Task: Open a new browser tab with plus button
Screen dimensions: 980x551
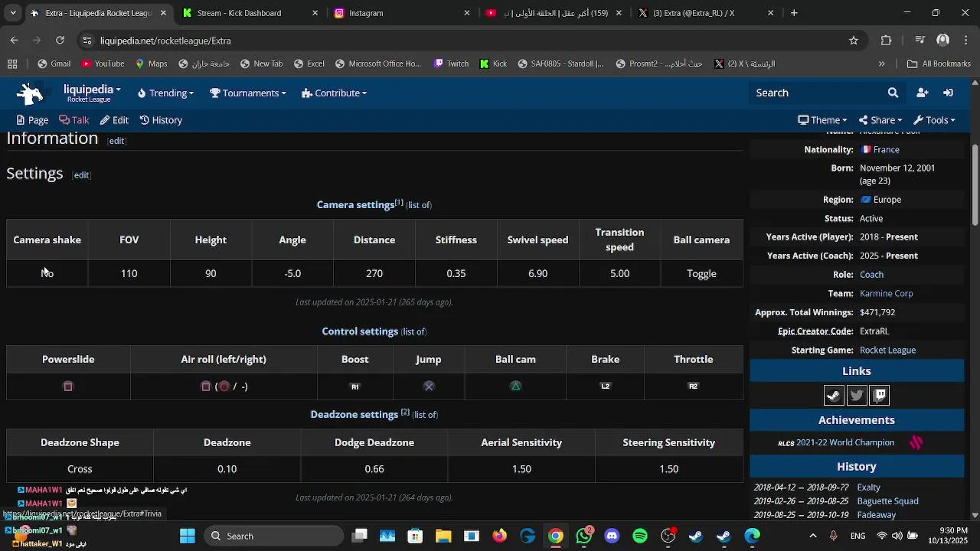Action: click(x=794, y=13)
